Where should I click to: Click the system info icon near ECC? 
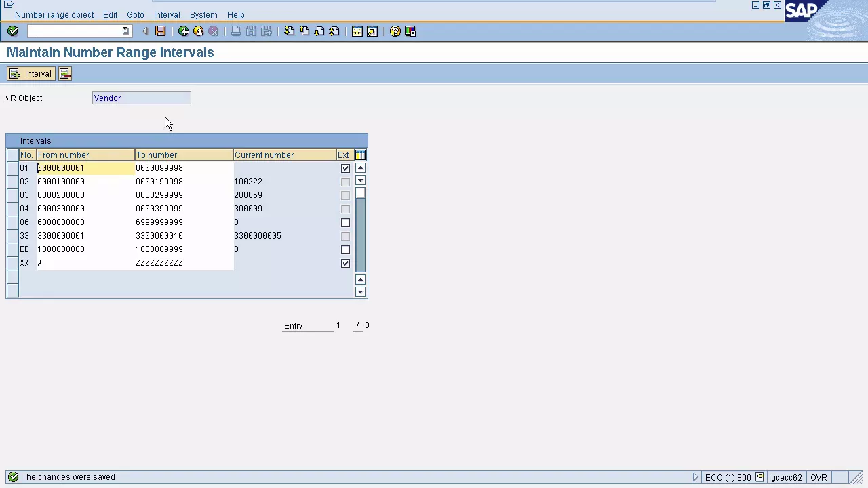(x=759, y=477)
